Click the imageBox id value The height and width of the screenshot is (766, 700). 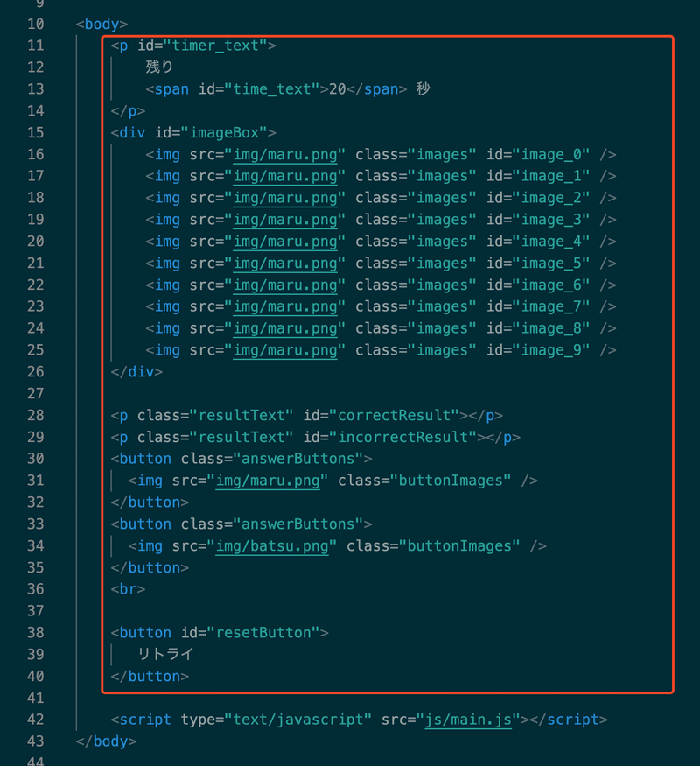pos(224,133)
